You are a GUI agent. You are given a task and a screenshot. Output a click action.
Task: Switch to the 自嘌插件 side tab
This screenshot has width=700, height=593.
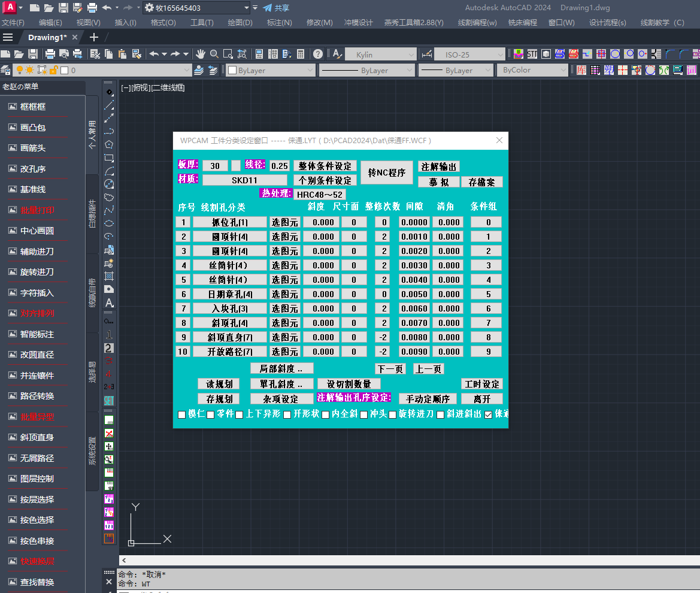coord(92,213)
